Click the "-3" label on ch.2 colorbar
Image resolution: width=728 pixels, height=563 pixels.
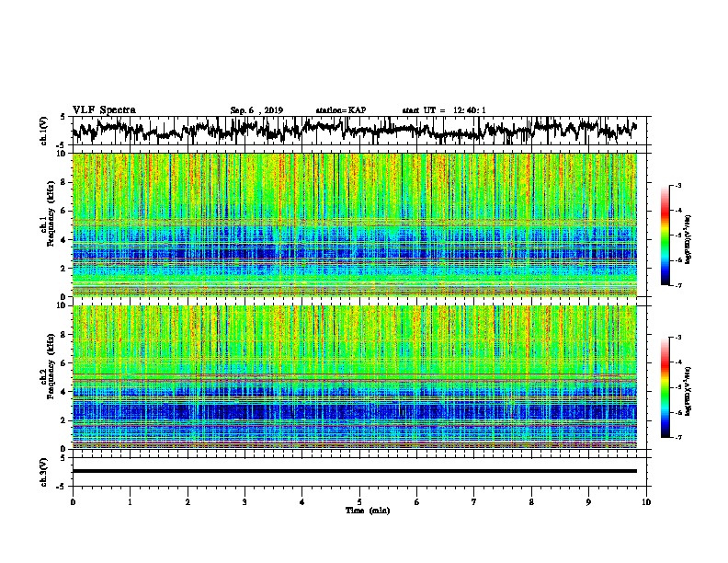[677, 338]
